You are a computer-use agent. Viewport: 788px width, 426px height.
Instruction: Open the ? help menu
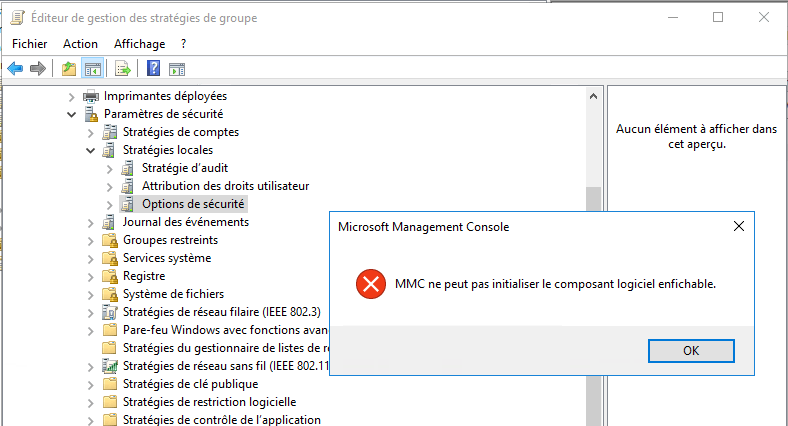(183, 44)
